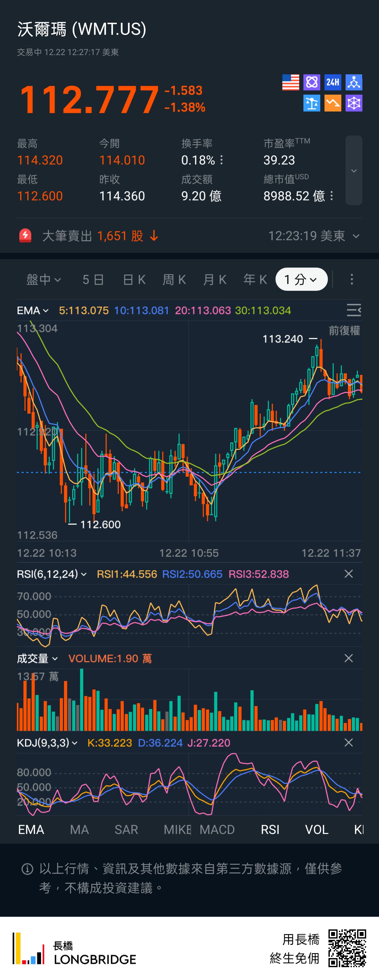The width and height of the screenshot is (379, 980).
Task: Switch to the 日 K chart tab
Action: coord(134,280)
